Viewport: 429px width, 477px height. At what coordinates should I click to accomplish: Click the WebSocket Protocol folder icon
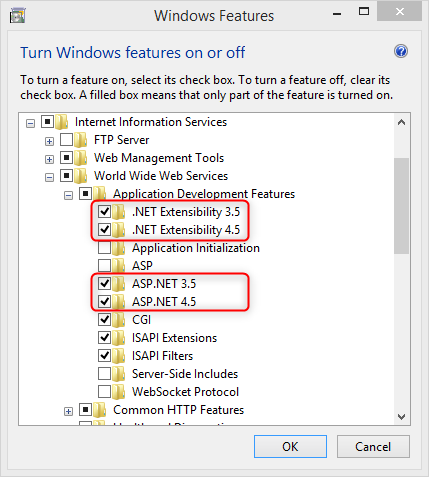coord(118,392)
